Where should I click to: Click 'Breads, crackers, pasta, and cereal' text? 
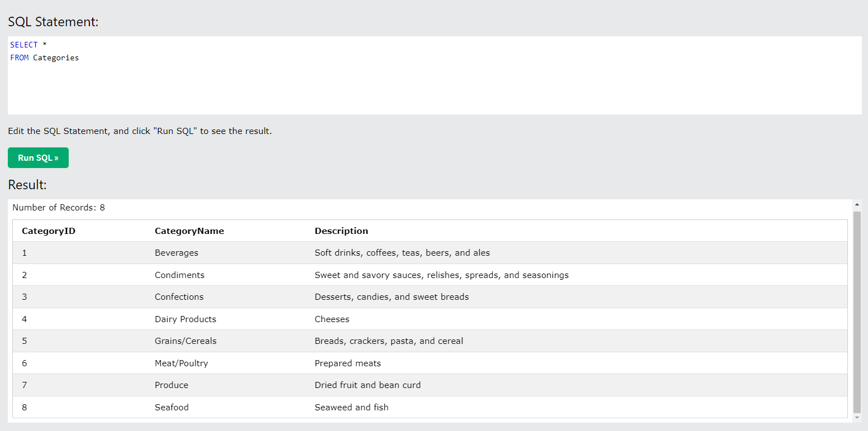[389, 341]
